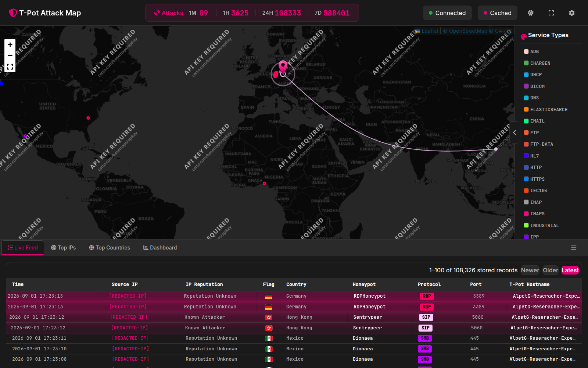Image resolution: width=588 pixels, height=368 pixels.
Task: Click the purple dot near Mexico west coast
Action: point(25,136)
